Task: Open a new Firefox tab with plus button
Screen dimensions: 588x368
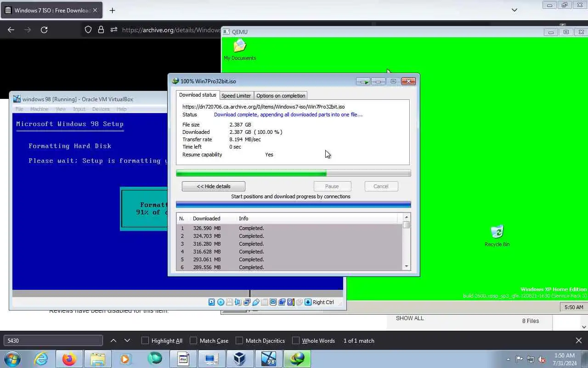Action: pyautogui.click(x=112, y=10)
